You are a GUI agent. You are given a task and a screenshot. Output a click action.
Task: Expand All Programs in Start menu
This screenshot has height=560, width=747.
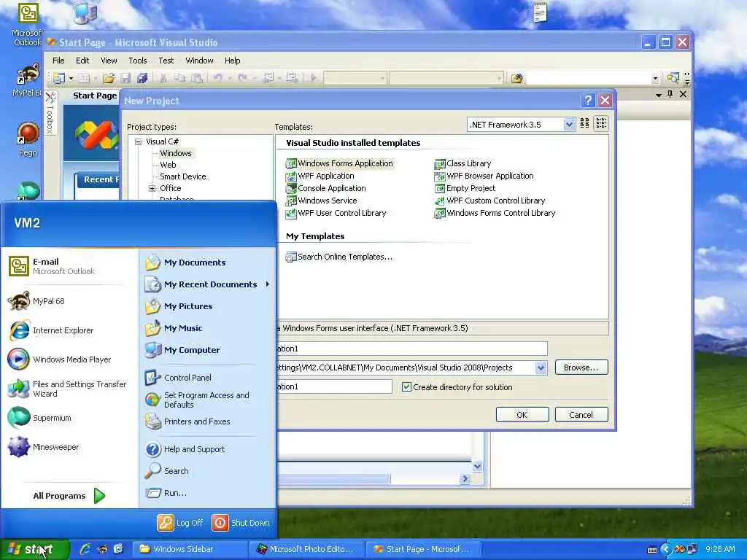pyautogui.click(x=69, y=496)
